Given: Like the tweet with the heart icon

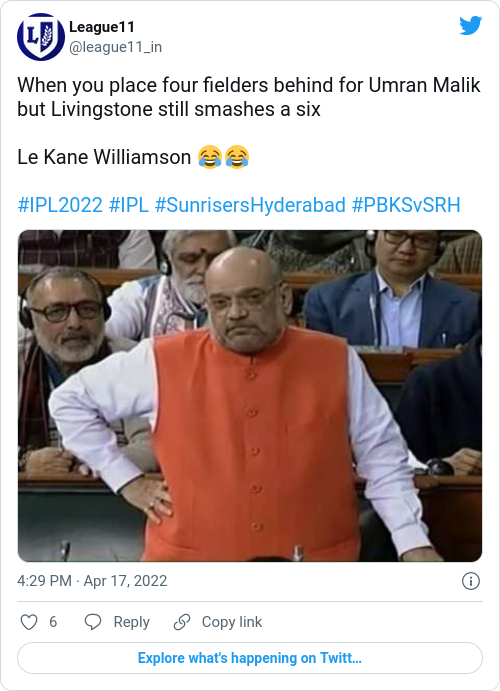Looking at the screenshot, I should click(x=29, y=622).
